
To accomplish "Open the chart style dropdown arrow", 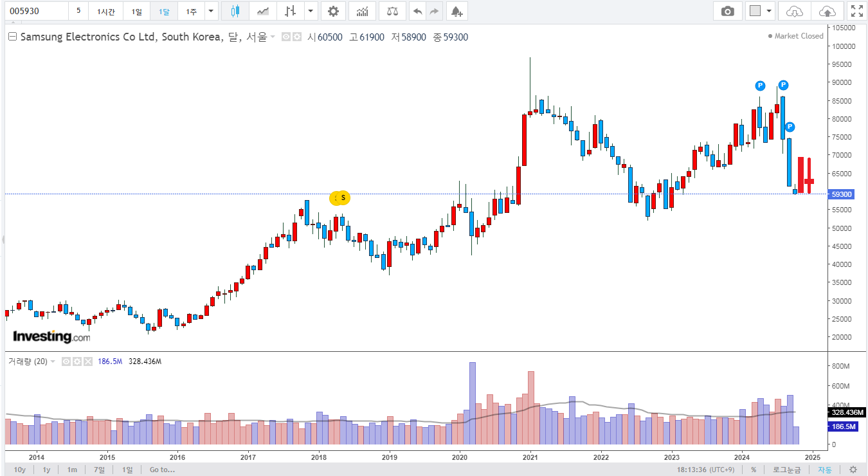I will tap(311, 11).
